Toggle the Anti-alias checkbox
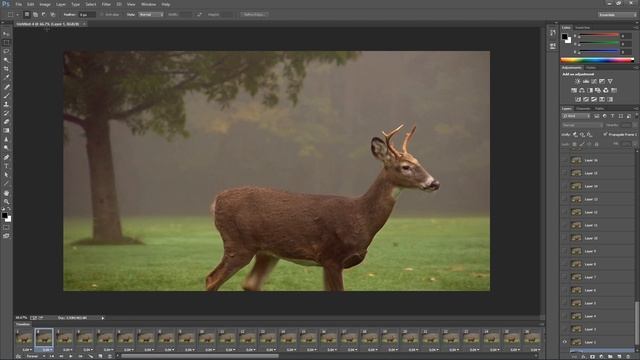The width and height of the screenshot is (640, 360). point(102,14)
